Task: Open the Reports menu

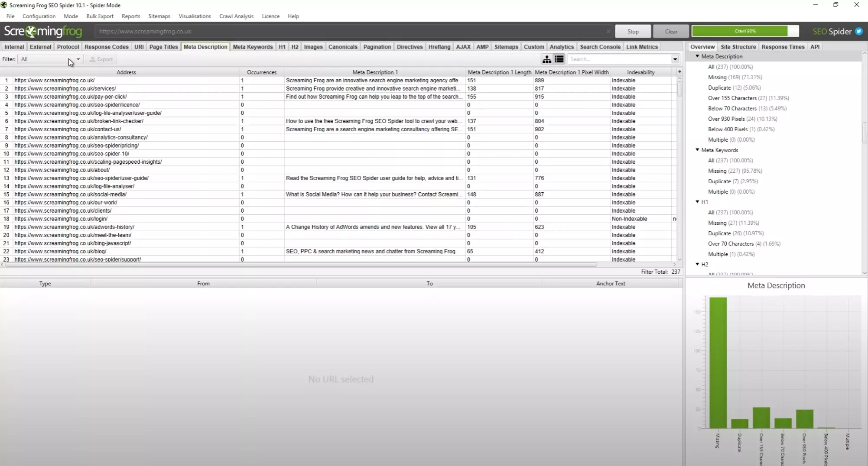Action: pos(131,16)
